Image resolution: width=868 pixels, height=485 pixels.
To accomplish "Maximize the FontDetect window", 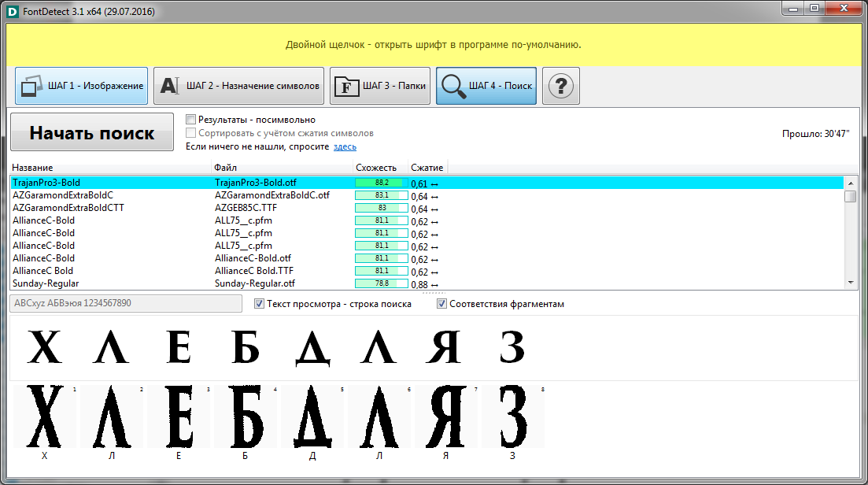I will [x=814, y=9].
